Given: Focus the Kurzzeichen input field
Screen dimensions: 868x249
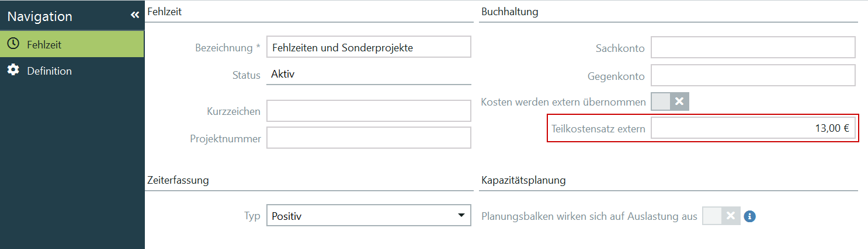Looking at the screenshot, I should [368, 111].
